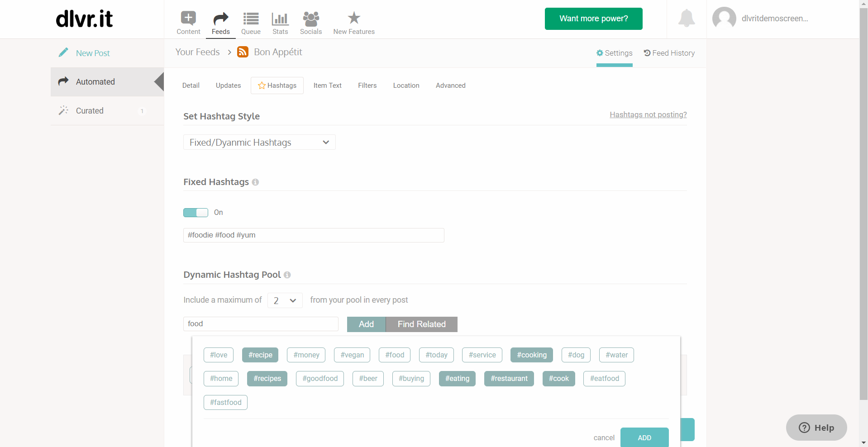Deselect the #restaurant hashtag chip
The width and height of the screenshot is (868, 447).
pos(509,379)
